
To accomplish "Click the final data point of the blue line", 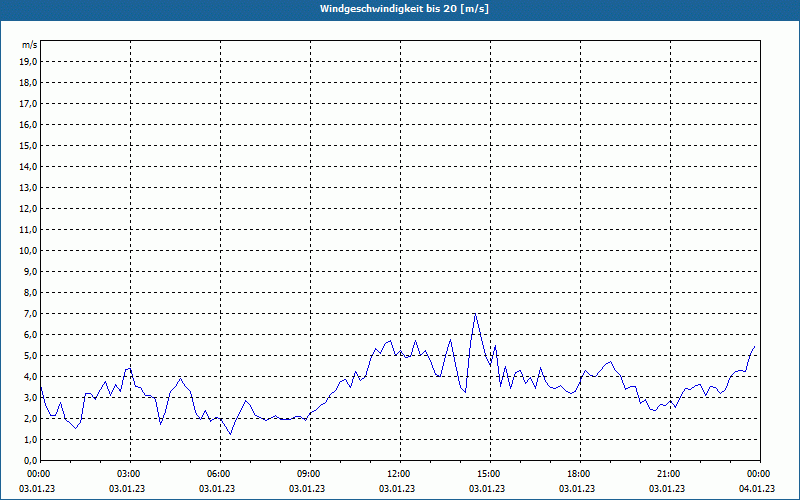I will 755,346.
